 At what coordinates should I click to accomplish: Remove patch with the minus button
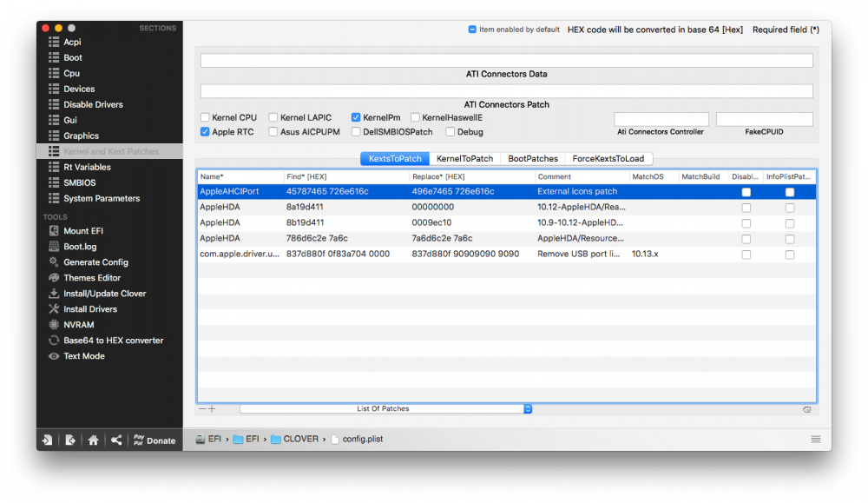202,409
